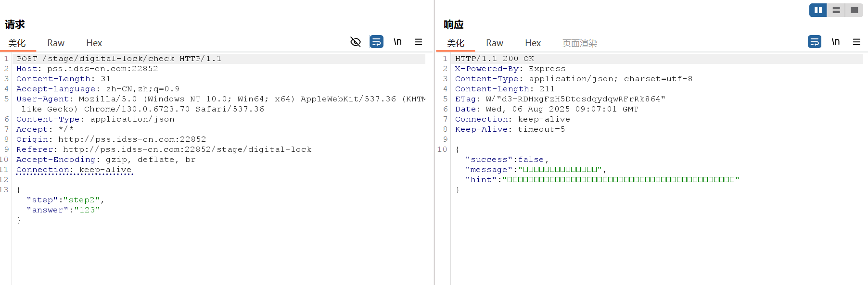The image size is (868, 285).
Task: Click the POST /stage/digital-lock/check request line
Action: pos(119,59)
